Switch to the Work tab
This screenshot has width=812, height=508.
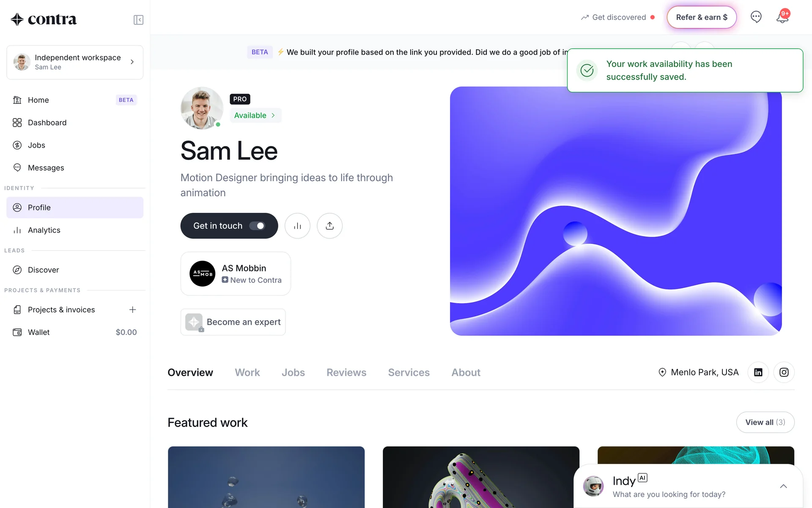pyautogui.click(x=247, y=372)
